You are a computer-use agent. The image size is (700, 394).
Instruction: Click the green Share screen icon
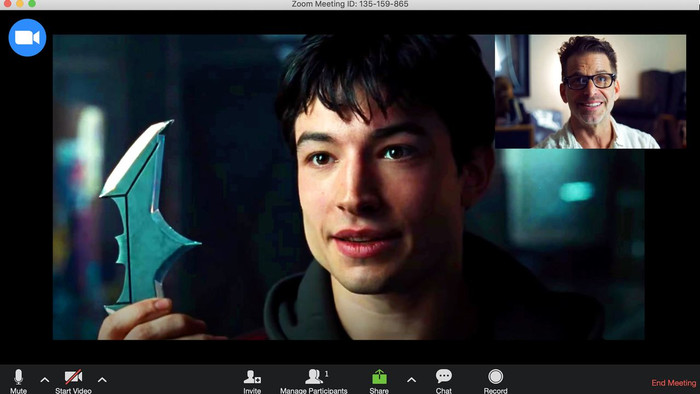[379, 377]
